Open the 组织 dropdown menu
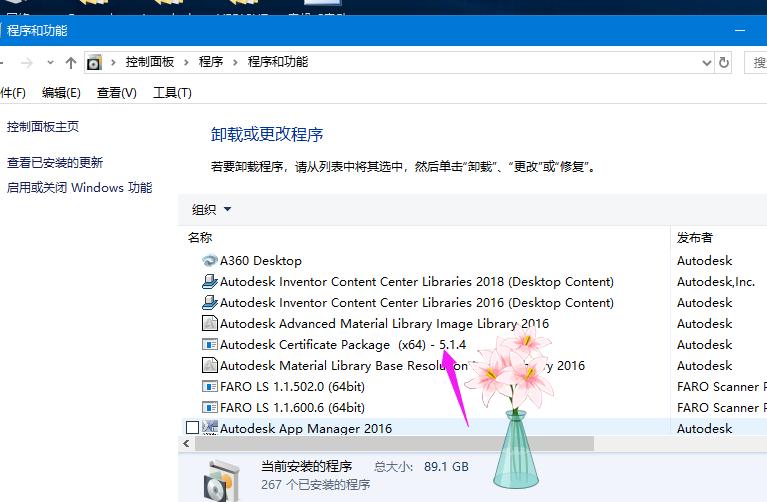The width and height of the screenshot is (767, 502). pyautogui.click(x=211, y=209)
